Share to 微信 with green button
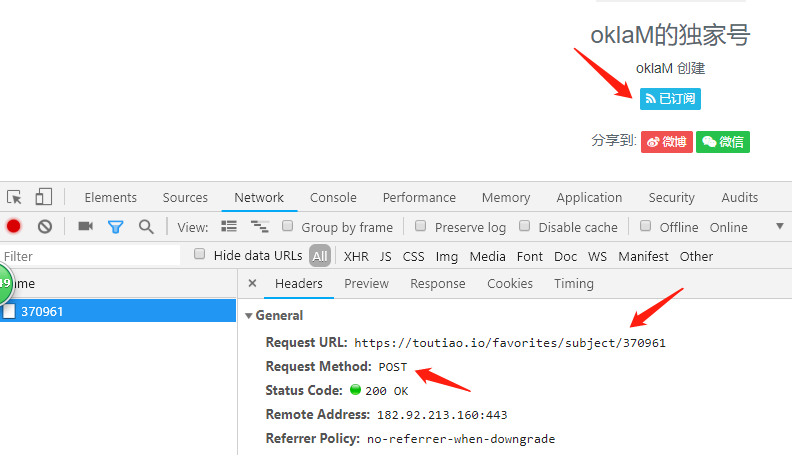 [723, 142]
